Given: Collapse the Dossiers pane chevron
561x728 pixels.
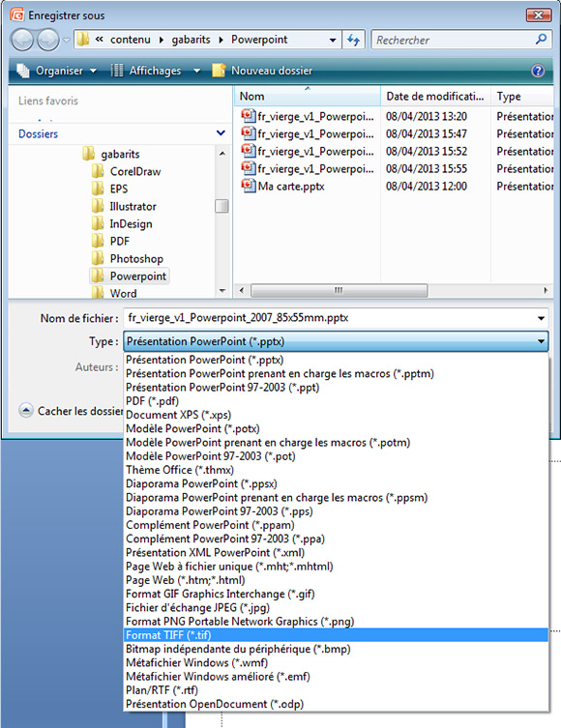Looking at the screenshot, I should 221,133.
